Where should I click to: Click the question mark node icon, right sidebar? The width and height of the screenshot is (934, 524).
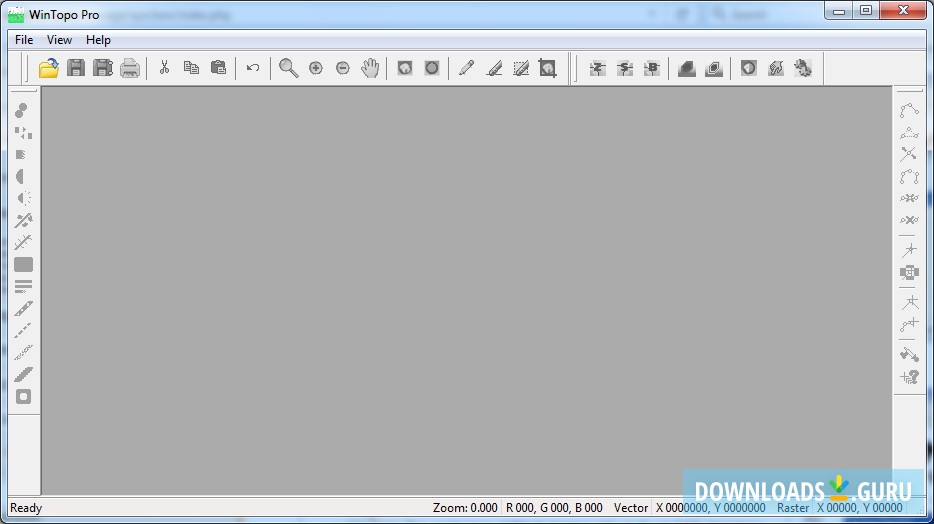[x=910, y=377]
